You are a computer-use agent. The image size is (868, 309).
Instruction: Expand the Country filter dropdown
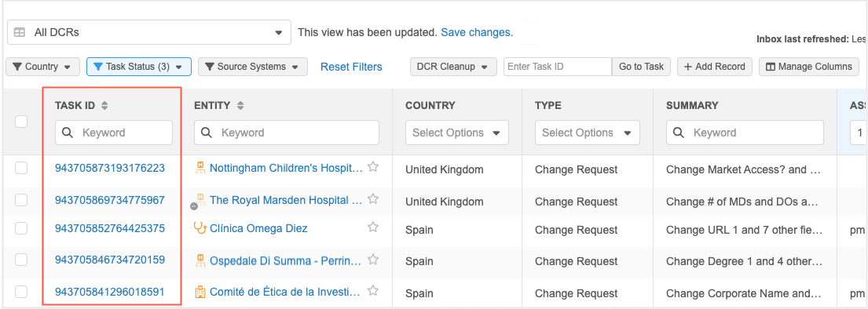pos(42,67)
